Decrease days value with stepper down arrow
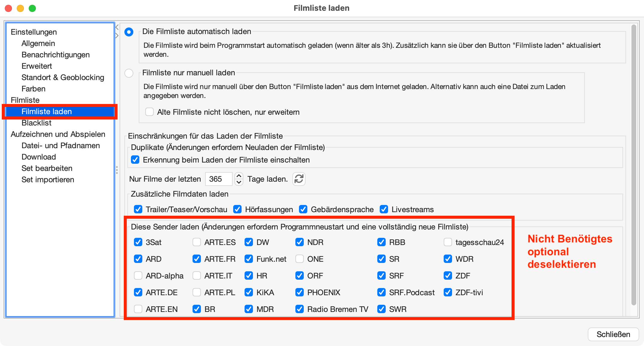This screenshot has height=346, width=644. (x=239, y=182)
